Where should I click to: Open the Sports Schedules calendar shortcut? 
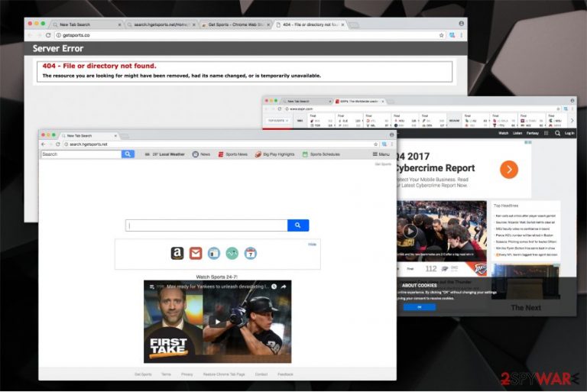[x=321, y=154]
